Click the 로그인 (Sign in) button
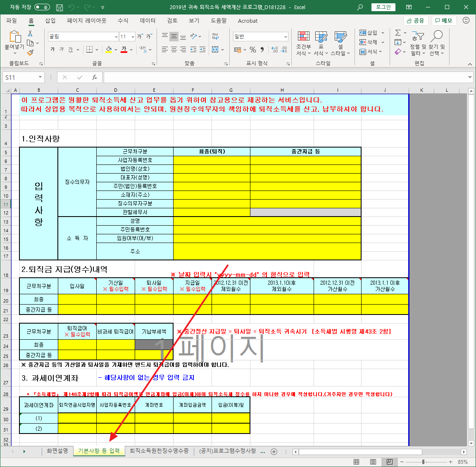This screenshot has height=467, width=476. click(383, 7)
